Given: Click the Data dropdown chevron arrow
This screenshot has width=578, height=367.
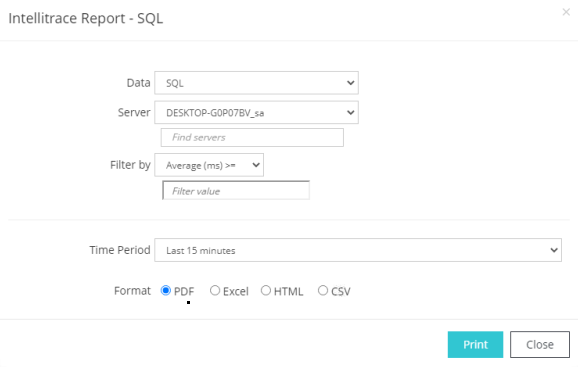Looking at the screenshot, I should pyautogui.click(x=351, y=83).
